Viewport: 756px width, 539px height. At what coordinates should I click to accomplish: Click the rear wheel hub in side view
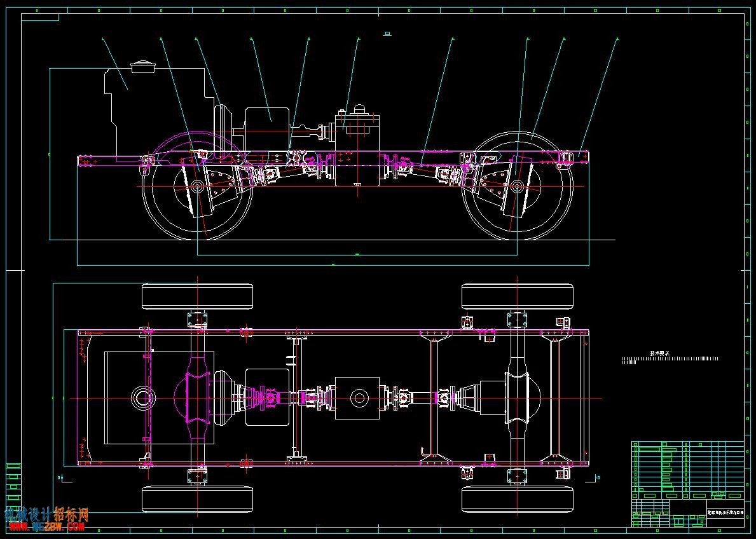[518, 187]
